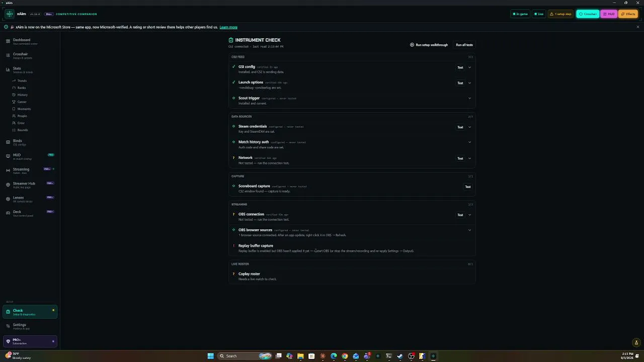Click the Instrument Check clipboard icon
This screenshot has height=362, width=644.
coord(231,40)
